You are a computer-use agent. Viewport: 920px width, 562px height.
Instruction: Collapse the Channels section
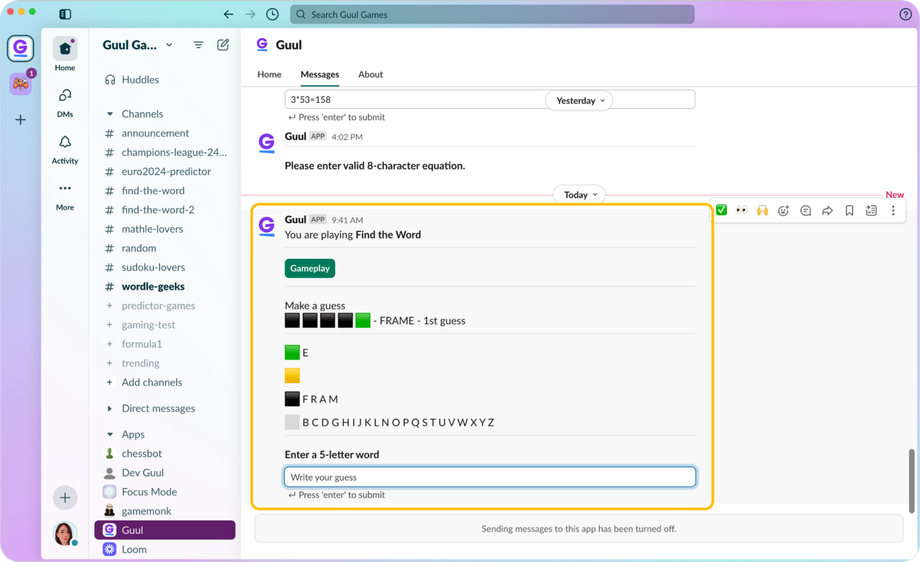click(110, 114)
